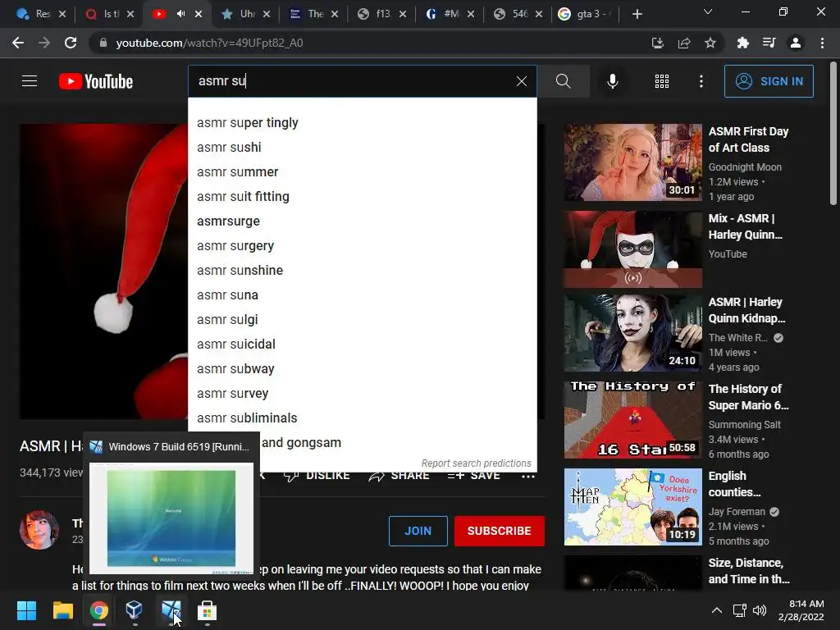The height and width of the screenshot is (630, 840).
Task: Open 'English counties...' video by Jay Foreman
Action: 632,507
